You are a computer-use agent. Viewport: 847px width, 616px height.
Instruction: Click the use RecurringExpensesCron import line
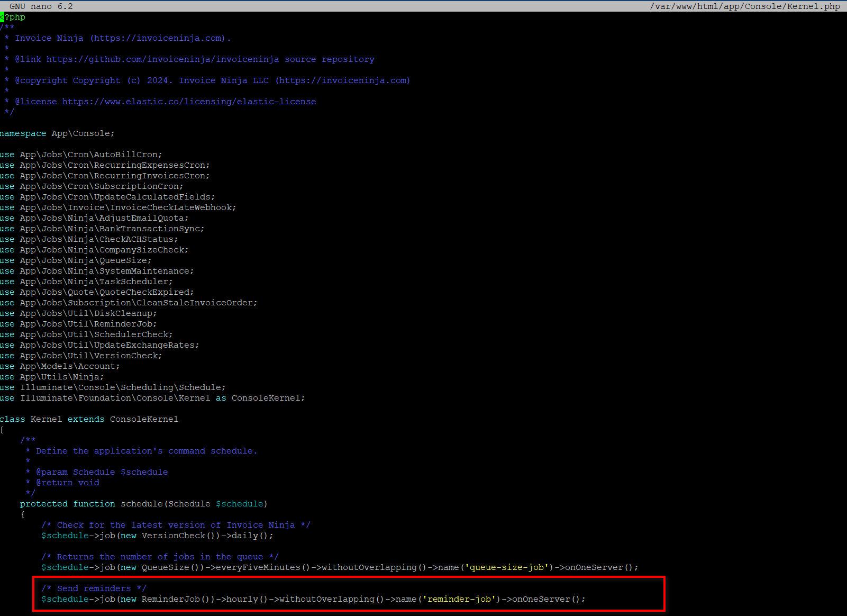click(x=105, y=165)
